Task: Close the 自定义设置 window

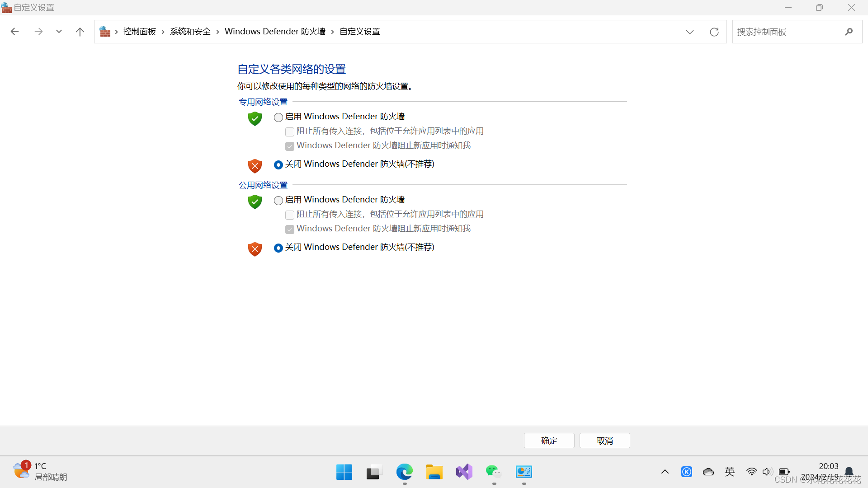Action: (851, 8)
